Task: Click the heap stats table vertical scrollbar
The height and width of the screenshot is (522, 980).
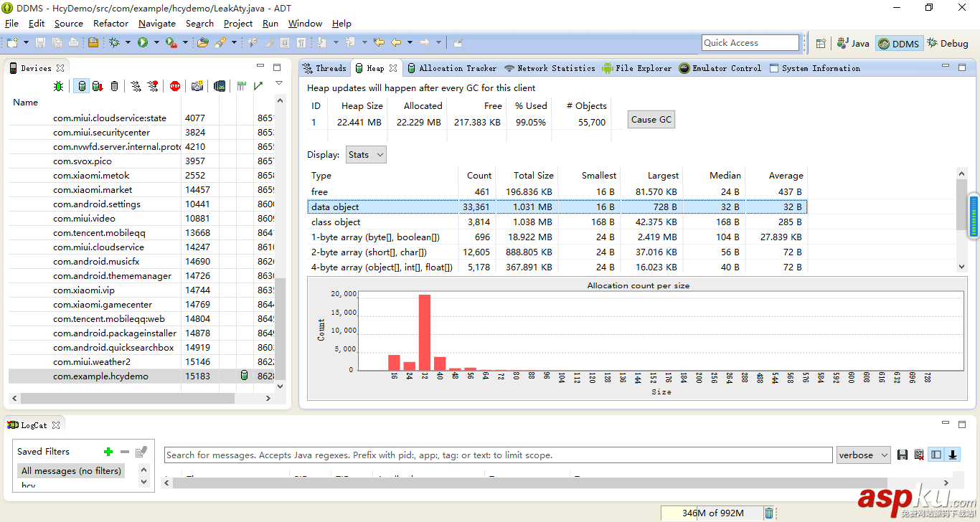Action: tap(962, 204)
